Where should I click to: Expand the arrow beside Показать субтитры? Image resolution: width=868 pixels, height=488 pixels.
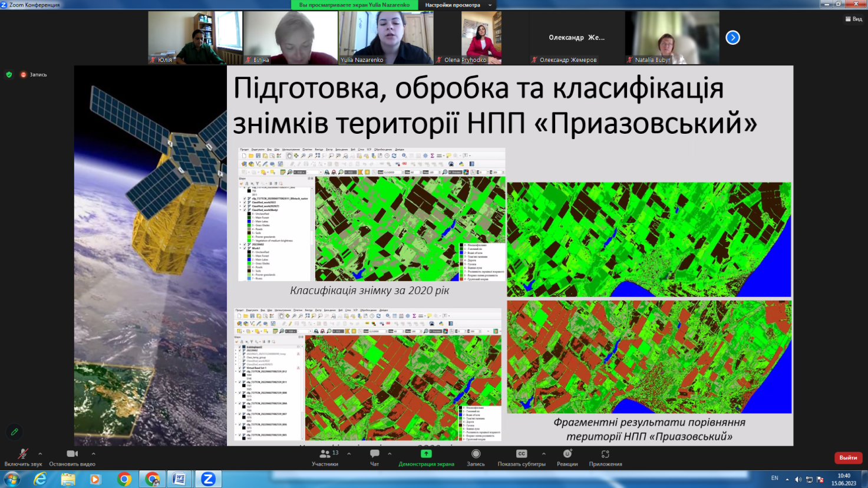point(543,454)
